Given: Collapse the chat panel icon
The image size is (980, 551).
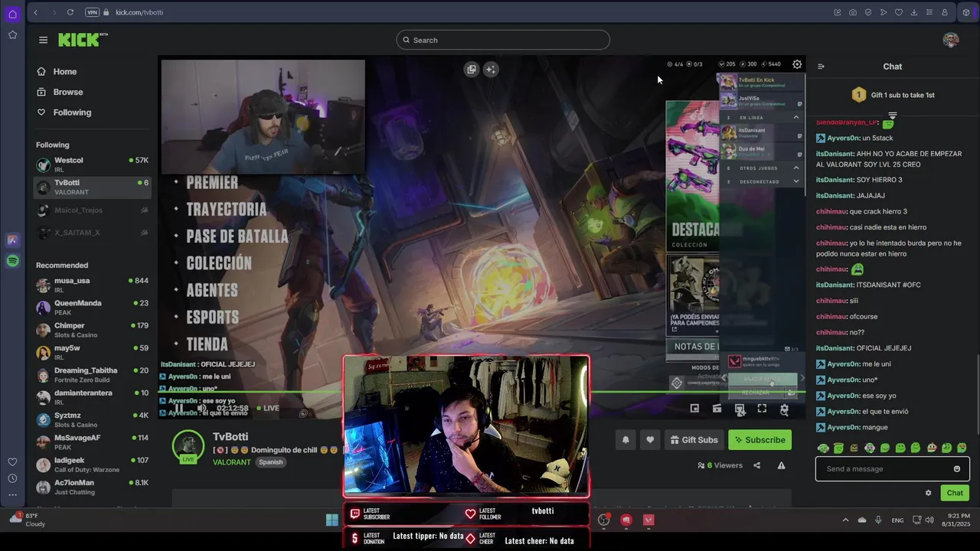Looking at the screenshot, I should coord(821,67).
